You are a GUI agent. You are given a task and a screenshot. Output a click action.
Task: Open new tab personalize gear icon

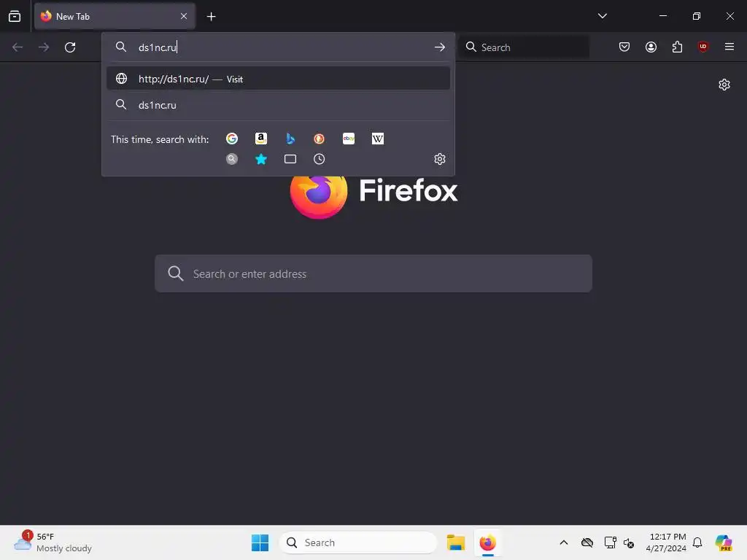[724, 85]
